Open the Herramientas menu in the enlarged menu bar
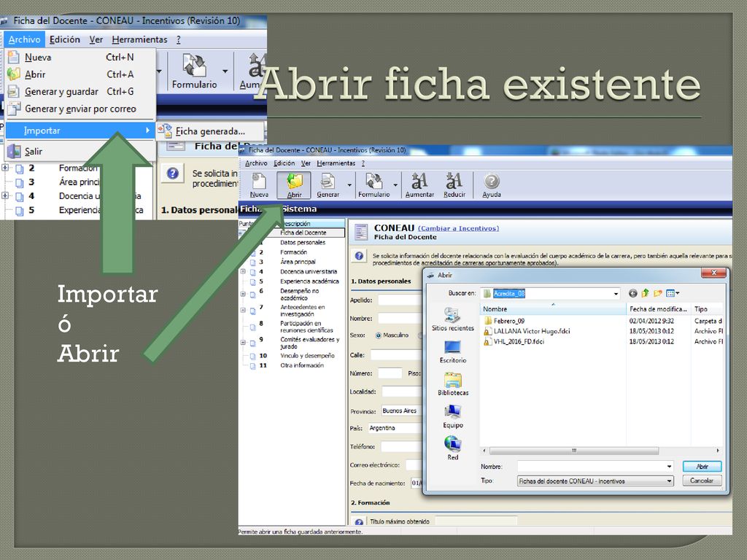The height and width of the screenshot is (560, 747). (x=139, y=39)
